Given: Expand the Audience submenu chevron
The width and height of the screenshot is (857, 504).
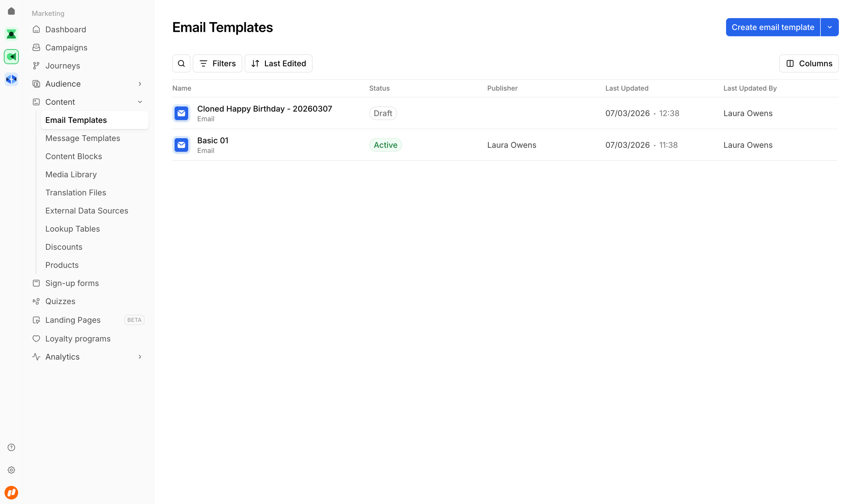Looking at the screenshot, I should [x=140, y=84].
